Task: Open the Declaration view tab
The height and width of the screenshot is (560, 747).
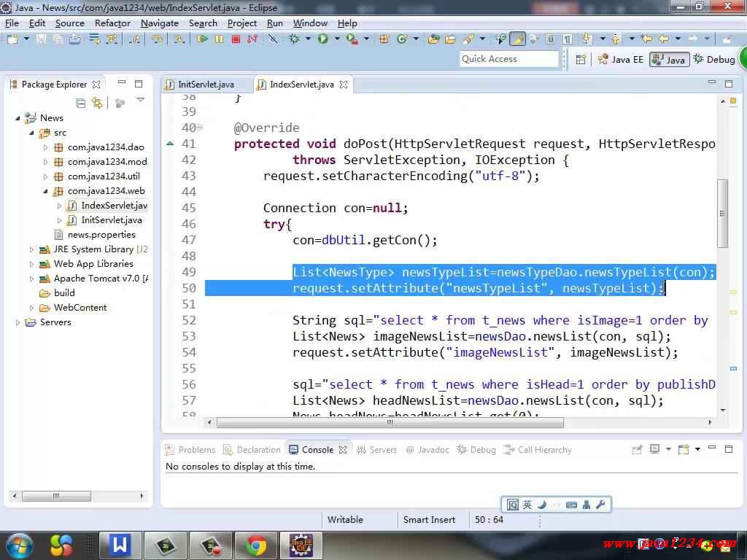Action: tap(252, 450)
